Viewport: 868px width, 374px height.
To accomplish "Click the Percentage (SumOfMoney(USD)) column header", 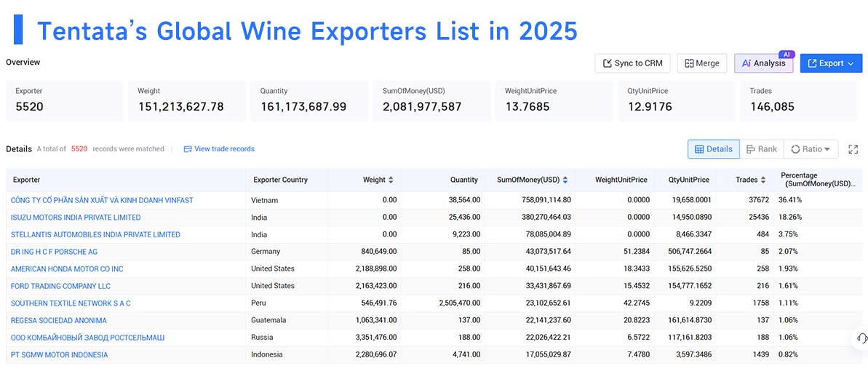I will click(x=819, y=179).
